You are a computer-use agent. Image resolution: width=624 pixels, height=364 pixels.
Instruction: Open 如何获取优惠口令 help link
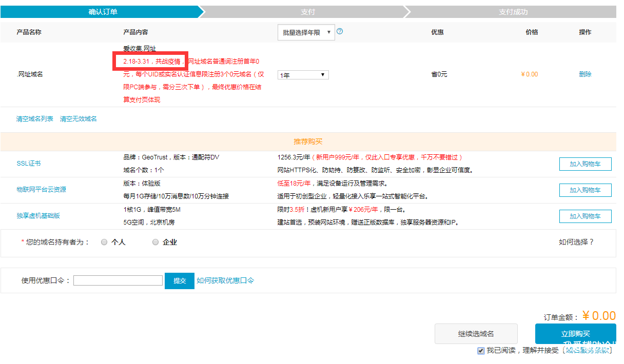click(225, 280)
